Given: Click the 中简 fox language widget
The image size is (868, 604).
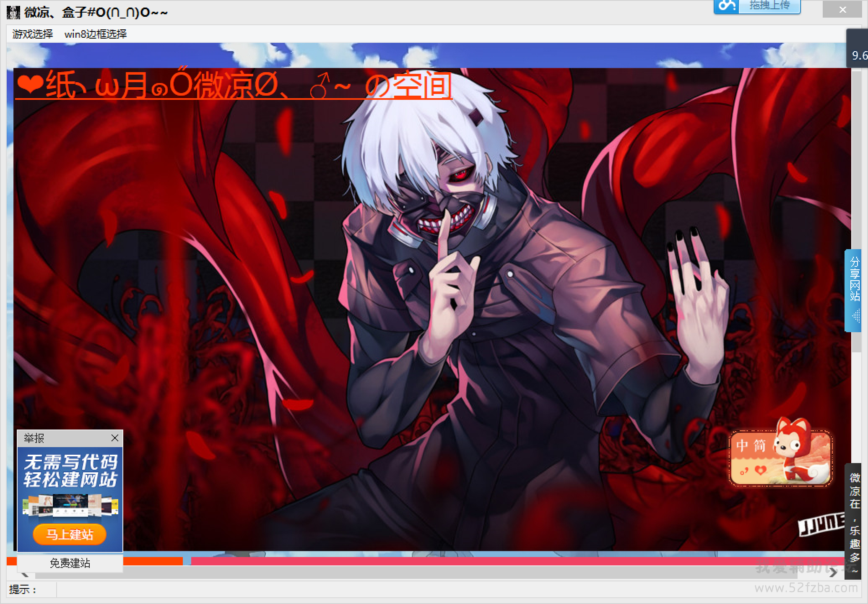Looking at the screenshot, I should click(x=781, y=452).
